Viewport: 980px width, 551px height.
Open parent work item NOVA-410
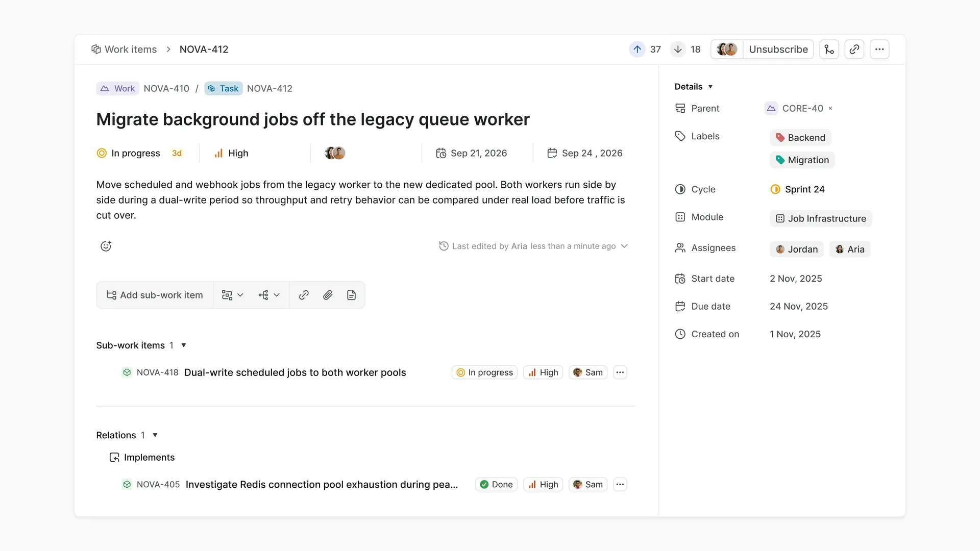pos(166,88)
